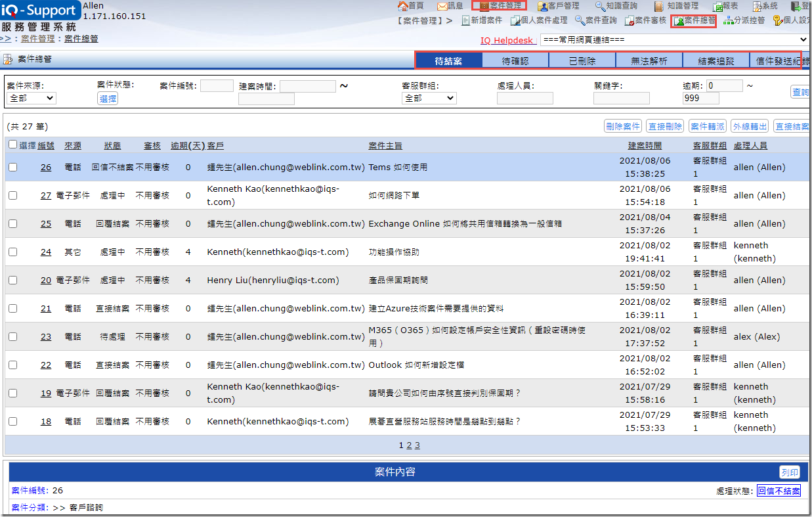Sort by 案件主旨 column header
The height and width of the screenshot is (517, 812).
pyautogui.click(x=385, y=145)
